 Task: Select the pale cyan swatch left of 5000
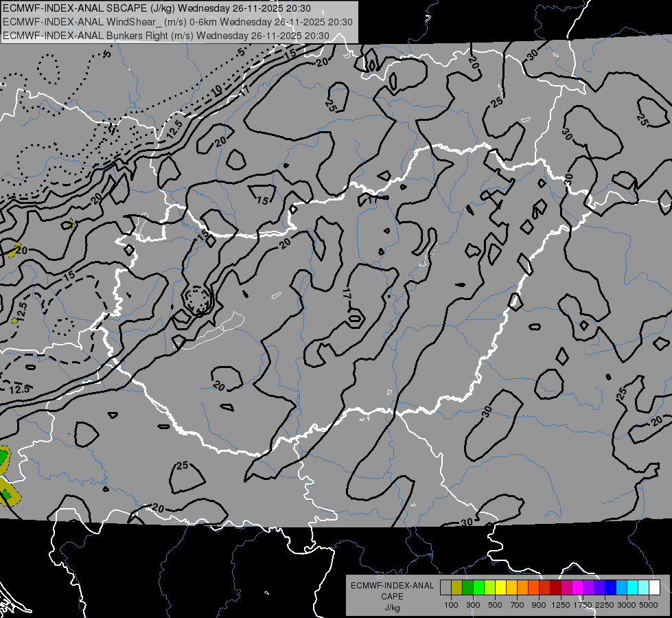(x=644, y=587)
